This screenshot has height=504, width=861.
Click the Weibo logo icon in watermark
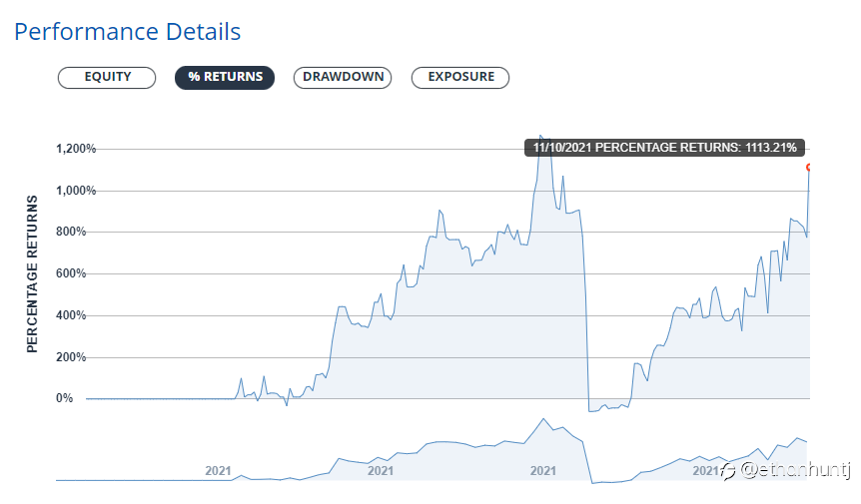[729, 470]
